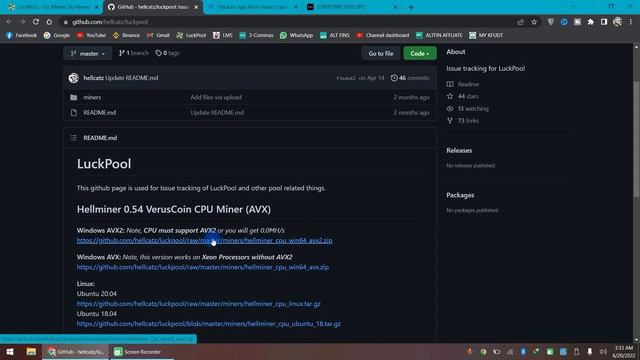The width and height of the screenshot is (640, 360).
Task: Open the latest 'Update README.md' commit message
Action: pyautogui.click(x=131, y=78)
